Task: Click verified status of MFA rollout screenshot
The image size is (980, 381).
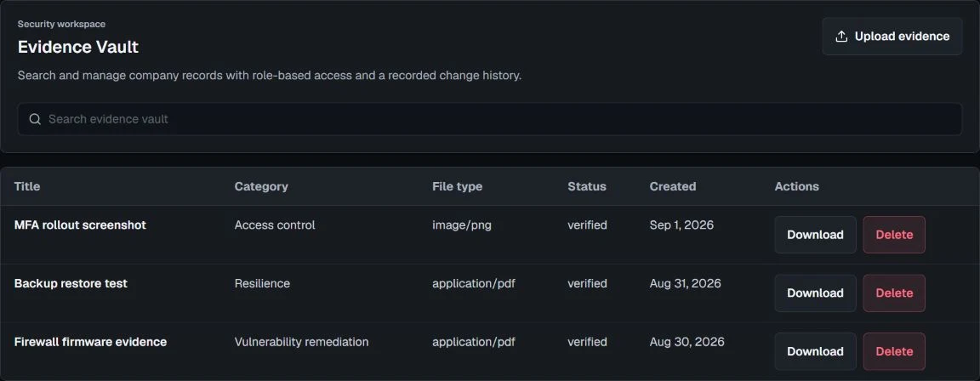Action: coord(587,225)
